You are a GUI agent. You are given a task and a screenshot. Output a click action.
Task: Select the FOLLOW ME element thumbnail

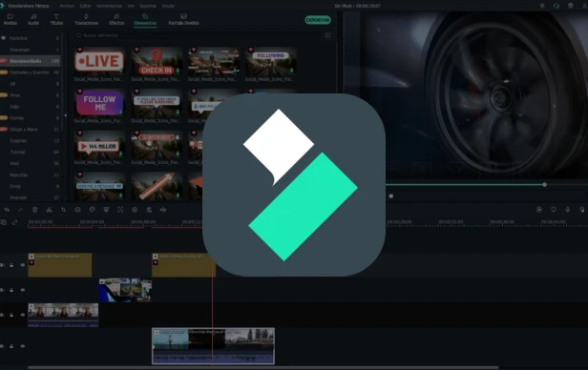coord(99,103)
